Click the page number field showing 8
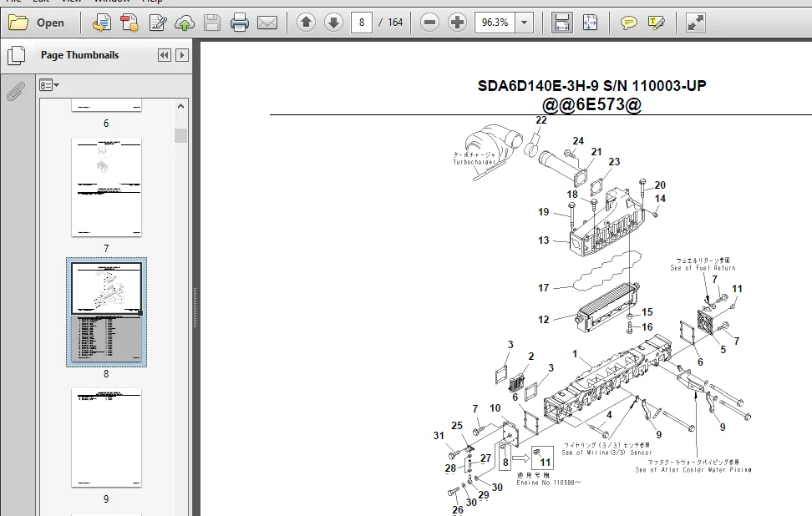The width and height of the screenshot is (812, 516). pos(362,23)
